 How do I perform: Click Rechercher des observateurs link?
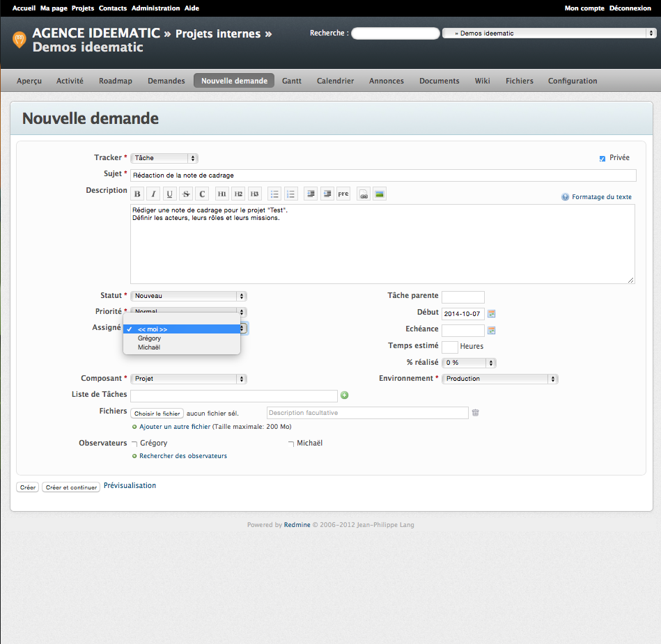tap(183, 456)
